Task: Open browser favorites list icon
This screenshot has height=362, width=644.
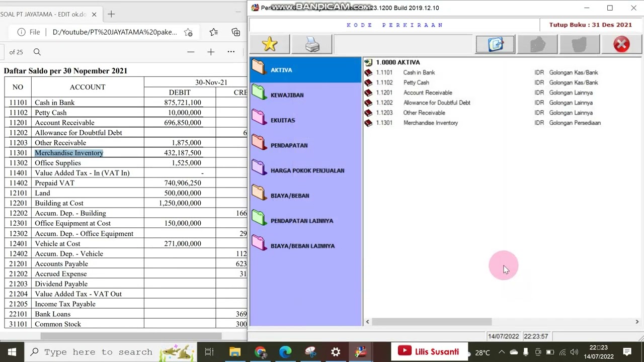Action: (x=214, y=32)
